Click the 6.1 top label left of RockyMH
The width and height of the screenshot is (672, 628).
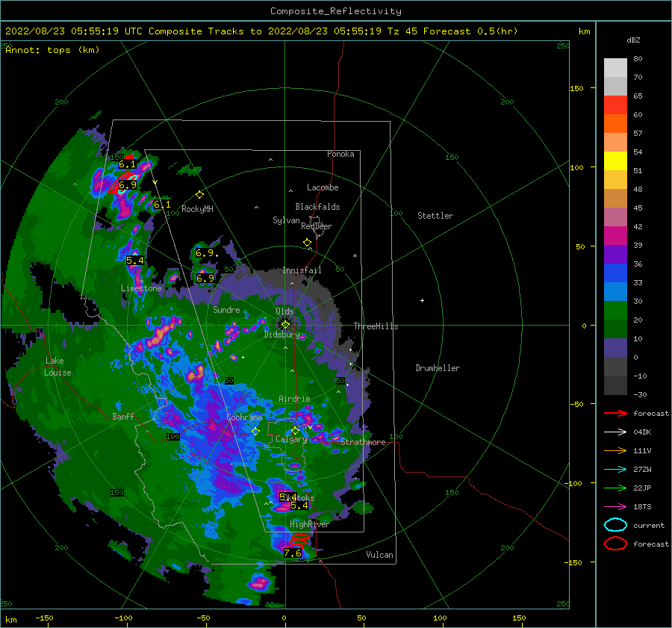coord(162,205)
